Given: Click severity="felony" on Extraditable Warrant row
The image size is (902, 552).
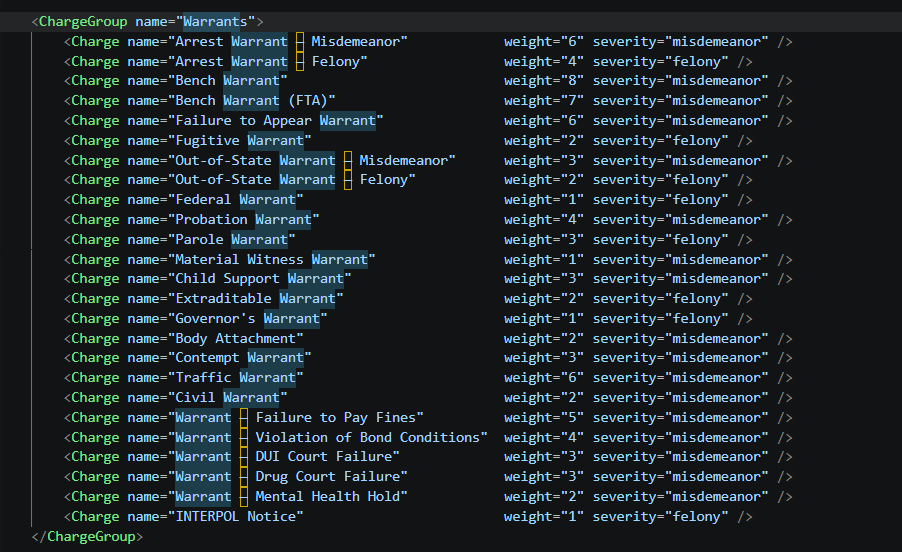Looking at the screenshot, I should pos(660,299).
